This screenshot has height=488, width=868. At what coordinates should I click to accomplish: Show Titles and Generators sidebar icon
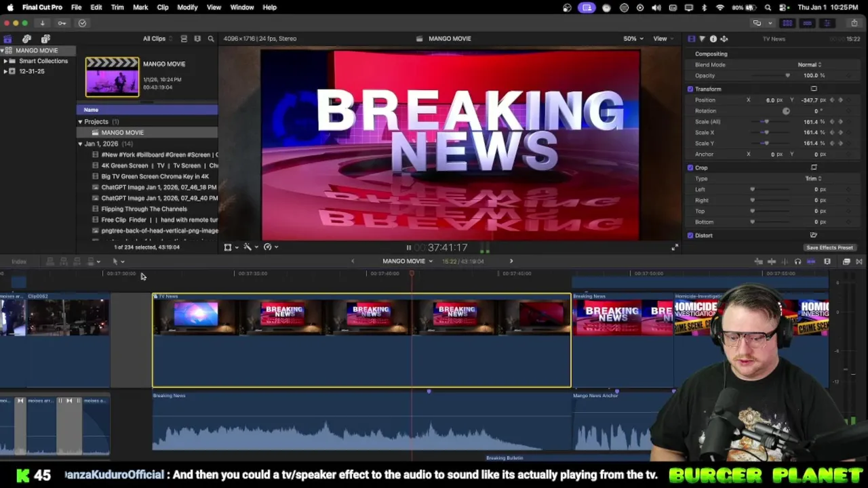[x=45, y=39]
